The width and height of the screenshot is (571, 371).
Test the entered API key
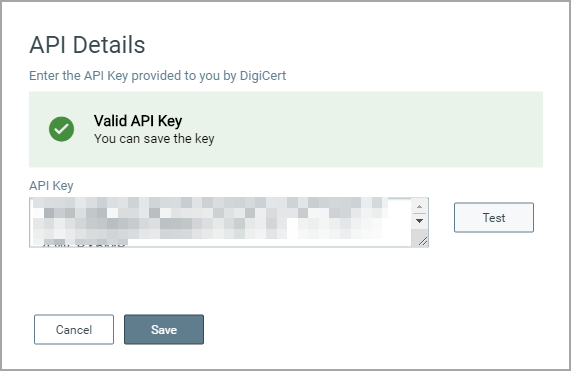coord(494,217)
